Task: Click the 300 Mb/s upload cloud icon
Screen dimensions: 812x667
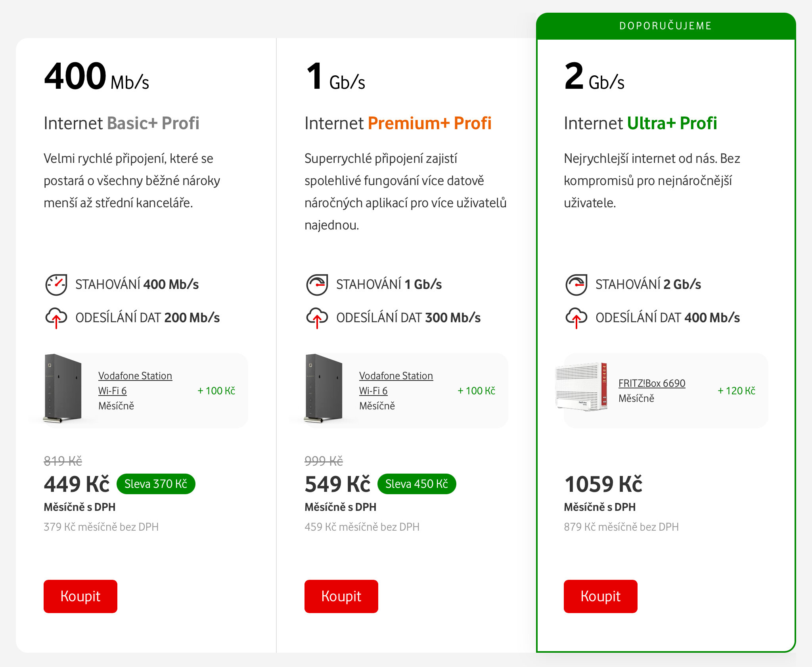Action: click(x=317, y=317)
